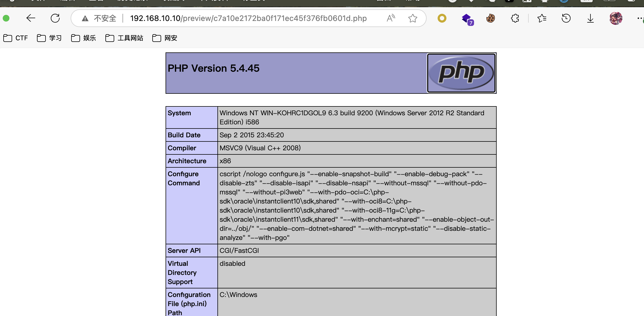Click the cscript /nologo configure.js command text
This screenshot has width=644, height=316.
click(357, 206)
